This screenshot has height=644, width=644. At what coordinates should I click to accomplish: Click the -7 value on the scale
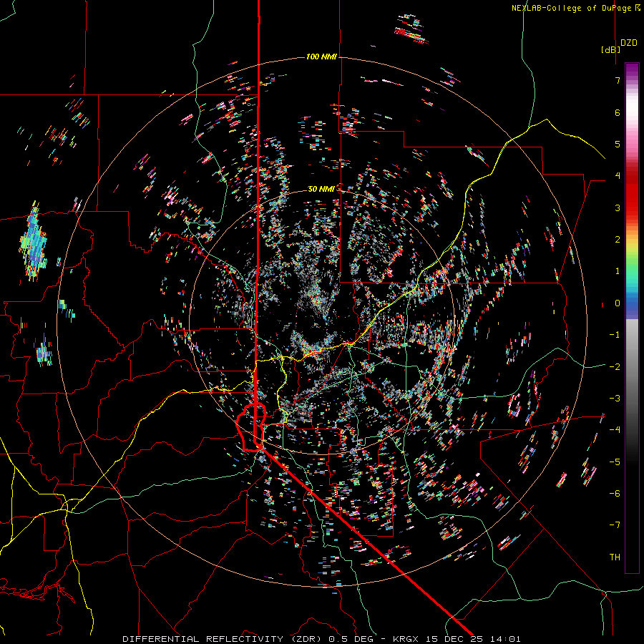(615, 525)
